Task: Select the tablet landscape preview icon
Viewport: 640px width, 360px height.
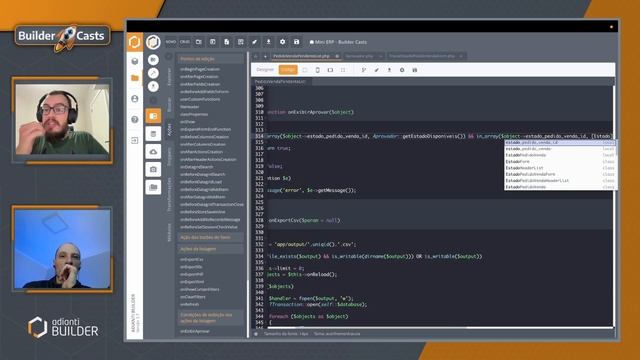Action: pyautogui.click(x=330, y=70)
